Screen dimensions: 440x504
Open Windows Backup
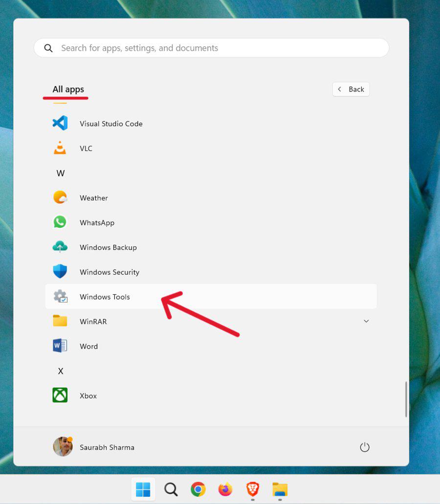pos(108,247)
